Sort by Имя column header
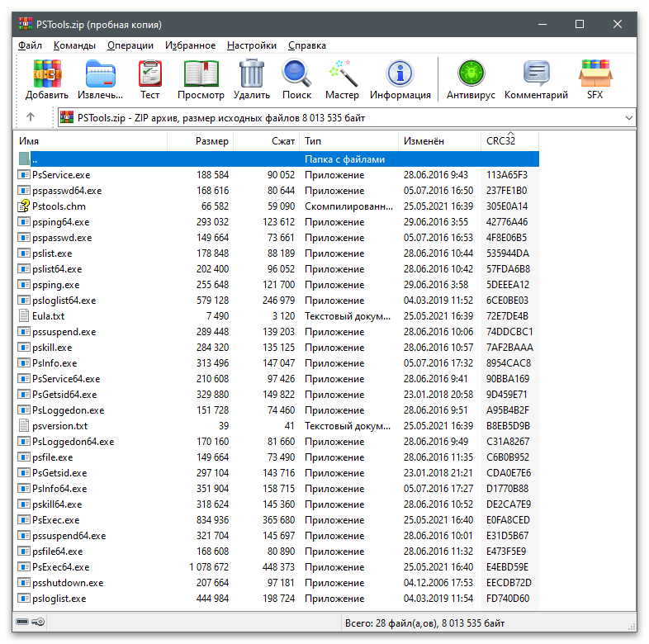The height and width of the screenshot is (644, 649). point(91,141)
